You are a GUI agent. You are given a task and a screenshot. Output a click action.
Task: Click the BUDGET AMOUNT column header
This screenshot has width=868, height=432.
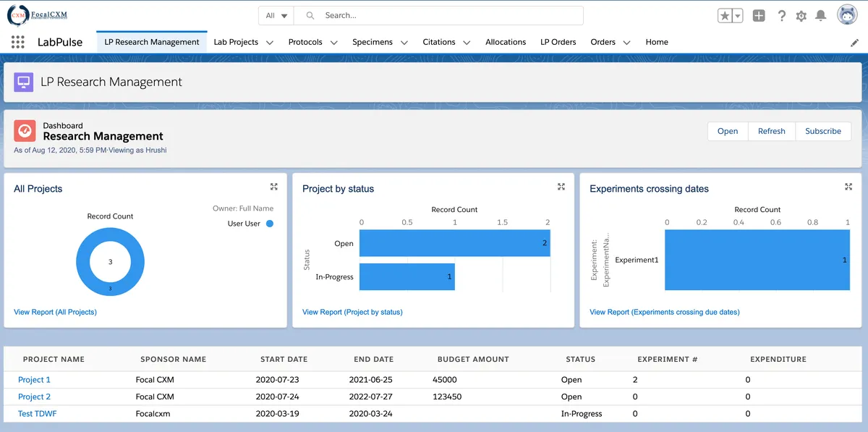473,359
